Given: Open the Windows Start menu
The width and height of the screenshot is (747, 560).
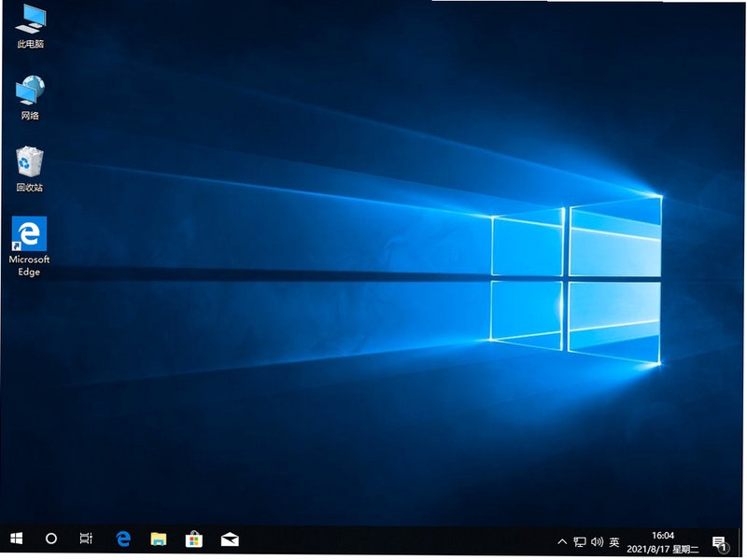Looking at the screenshot, I should click(x=16, y=539).
